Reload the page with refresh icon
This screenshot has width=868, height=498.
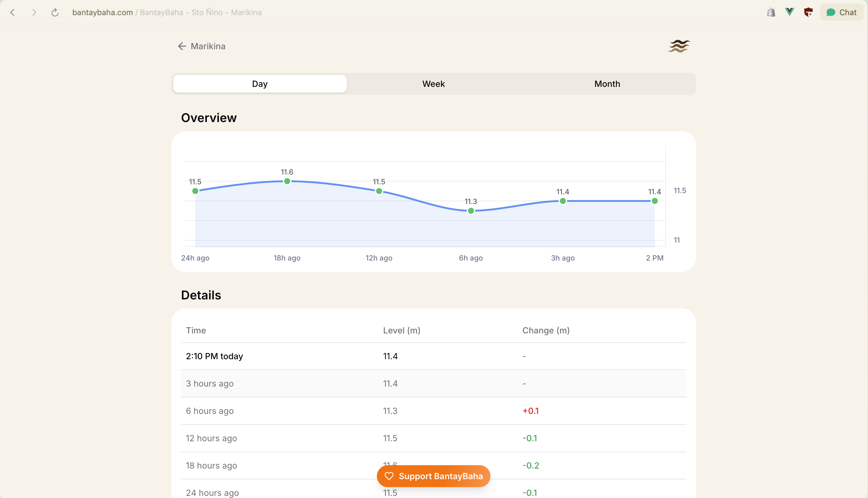pos(55,13)
